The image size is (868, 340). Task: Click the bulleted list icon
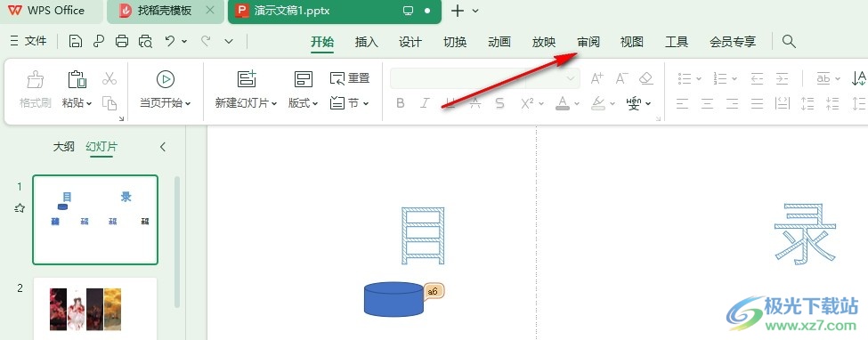click(685, 78)
